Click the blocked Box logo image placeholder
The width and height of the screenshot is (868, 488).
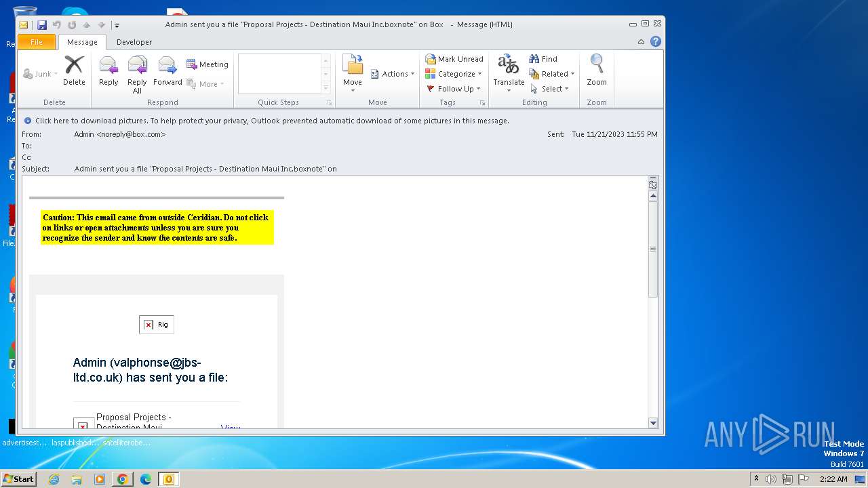157,325
